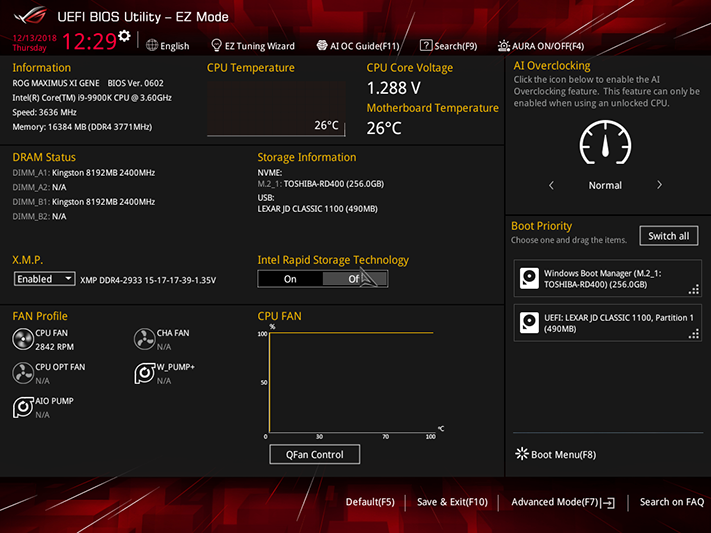The height and width of the screenshot is (533, 711).
Task: Click Advanced Mode exit arrow icon
Action: pyautogui.click(x=609, y=502)
